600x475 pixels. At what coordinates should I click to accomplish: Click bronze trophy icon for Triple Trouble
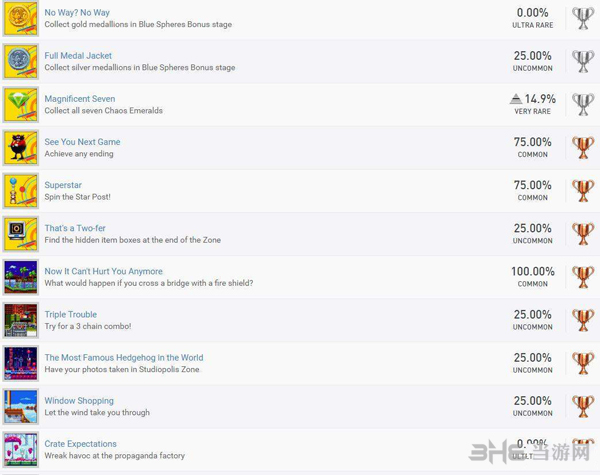coord(583,320)
